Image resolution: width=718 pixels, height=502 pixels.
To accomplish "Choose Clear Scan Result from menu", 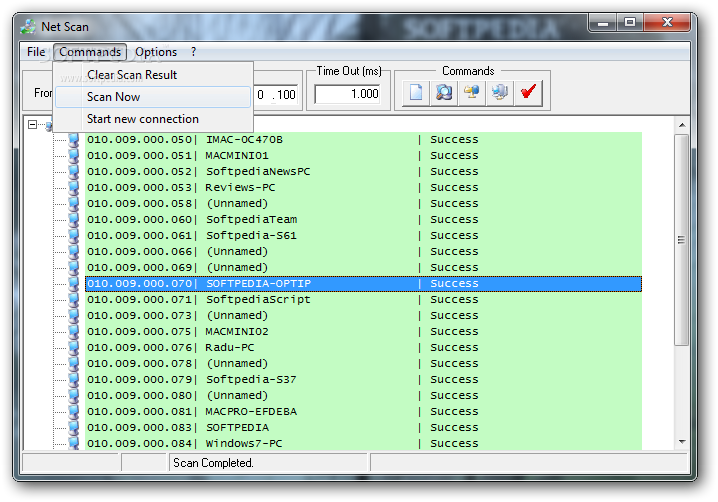I will (x=153, y=75).
